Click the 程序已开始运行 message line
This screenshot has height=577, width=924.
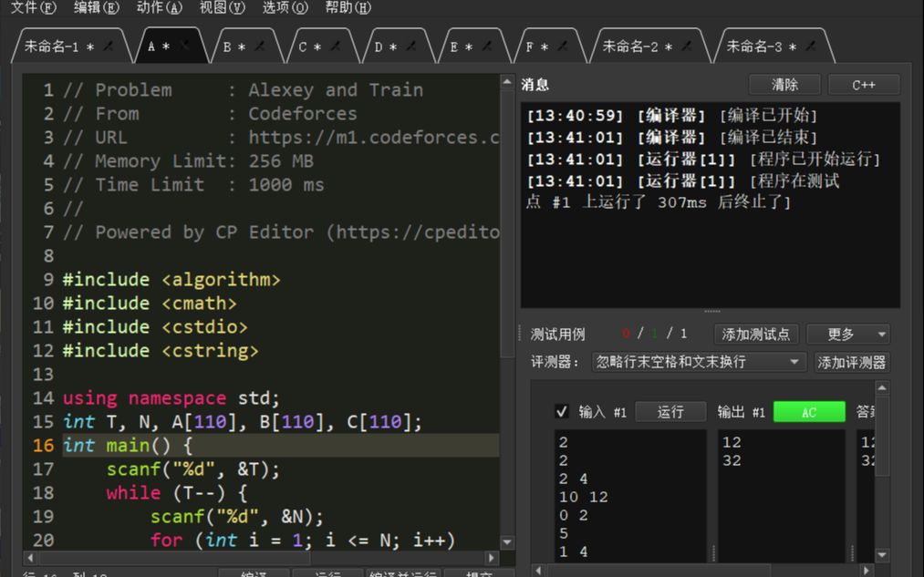(x=703, y=159)
